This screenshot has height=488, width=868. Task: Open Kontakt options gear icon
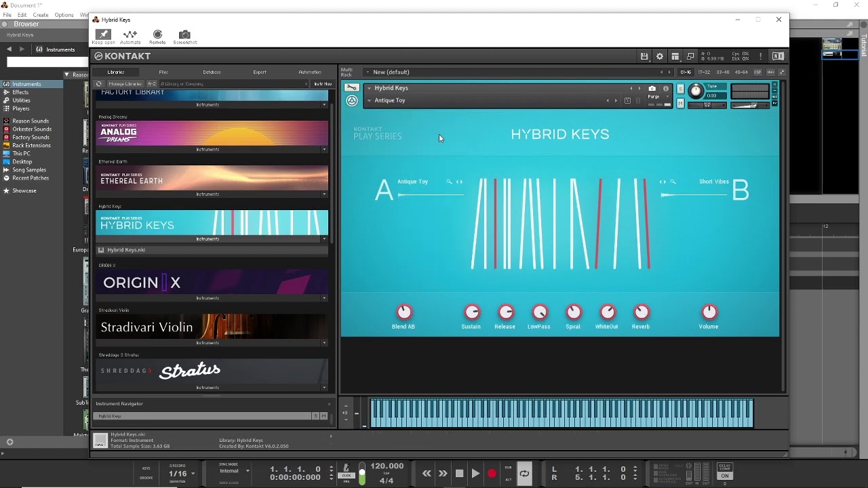click(x=660, y=56)
